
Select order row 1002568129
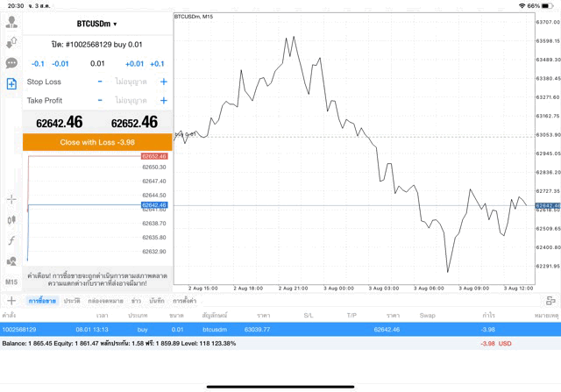tap(280, 330)
